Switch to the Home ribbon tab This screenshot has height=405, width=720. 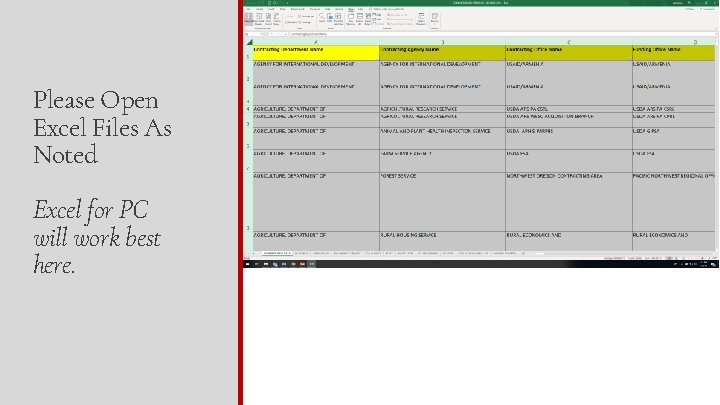point(259,9)
